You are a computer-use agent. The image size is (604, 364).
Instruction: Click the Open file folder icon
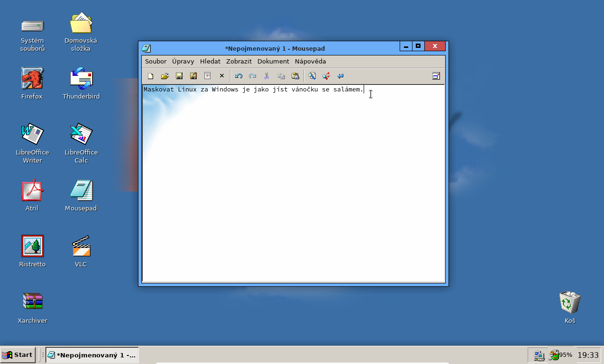[x=165, y=76]
